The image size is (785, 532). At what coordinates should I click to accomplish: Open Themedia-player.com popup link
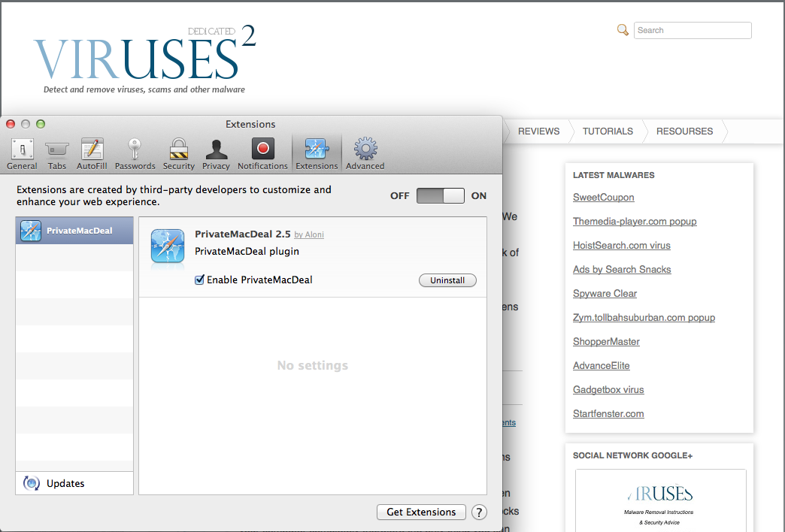point(635,221)
